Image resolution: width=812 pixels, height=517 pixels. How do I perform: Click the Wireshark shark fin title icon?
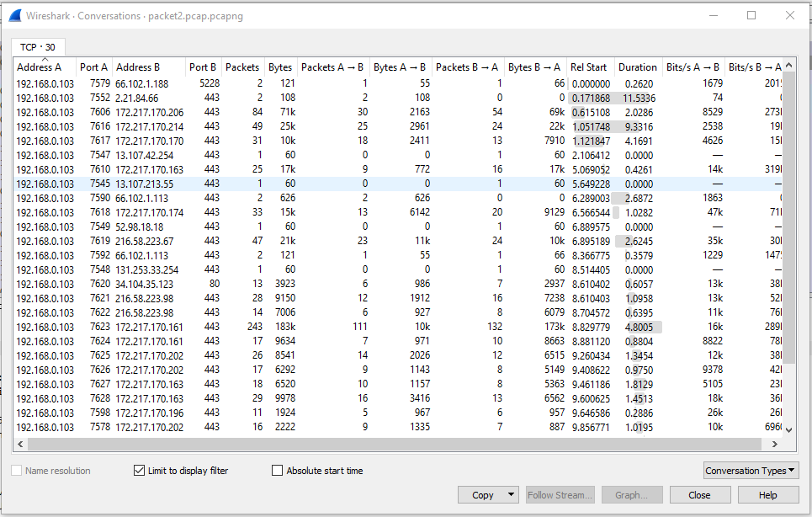point(13,15)
